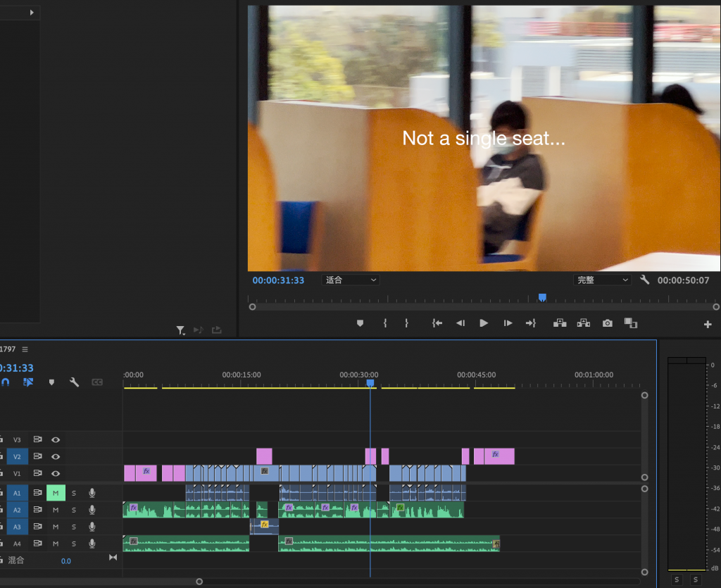Viewport: 721px width, 588px height.
Task: Click the program monitor blue playhead marker
Action: [542, 298]
